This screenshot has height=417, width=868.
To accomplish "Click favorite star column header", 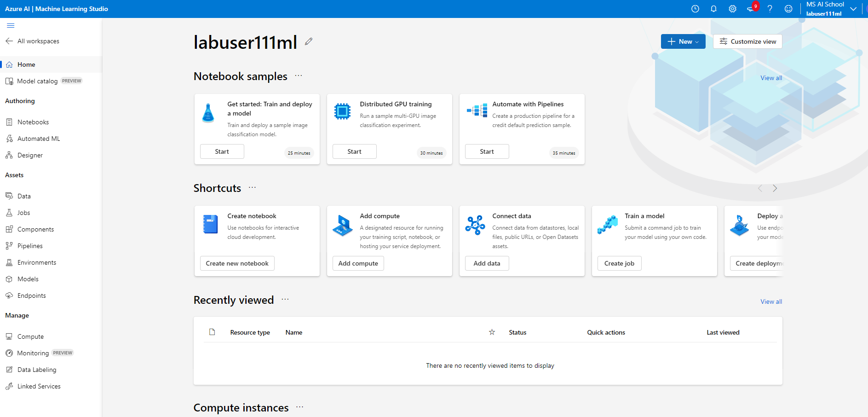I will pyautogui.click(x=492, y=332).
